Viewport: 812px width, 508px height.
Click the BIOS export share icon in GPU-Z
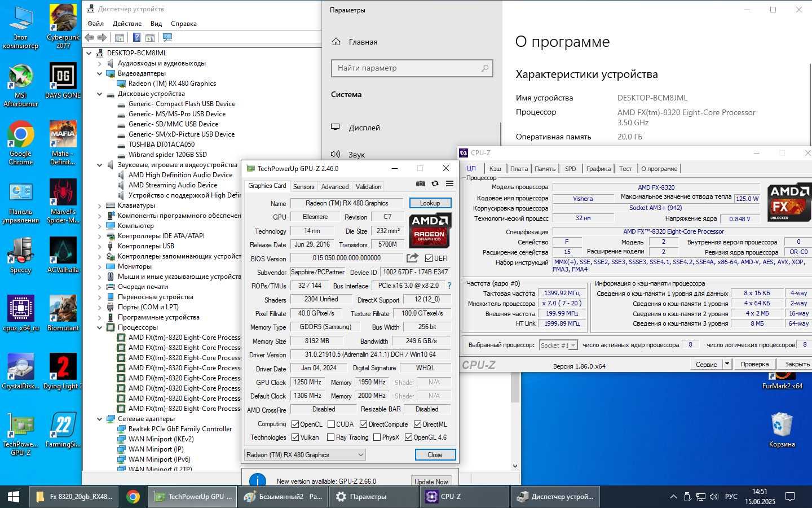[x=412, y=258]
